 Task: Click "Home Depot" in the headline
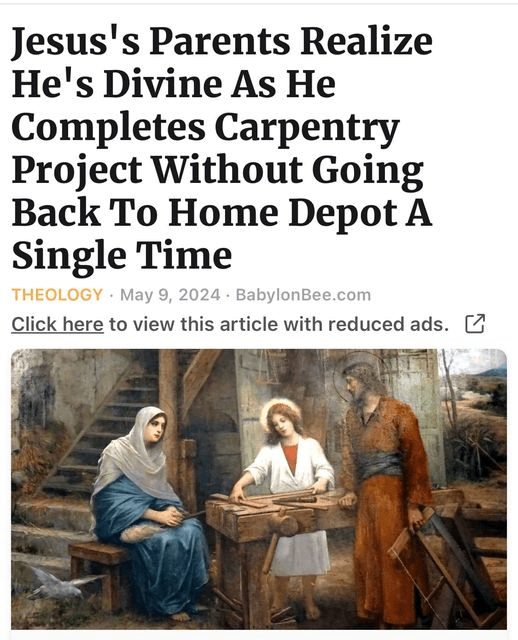[283, 213]
